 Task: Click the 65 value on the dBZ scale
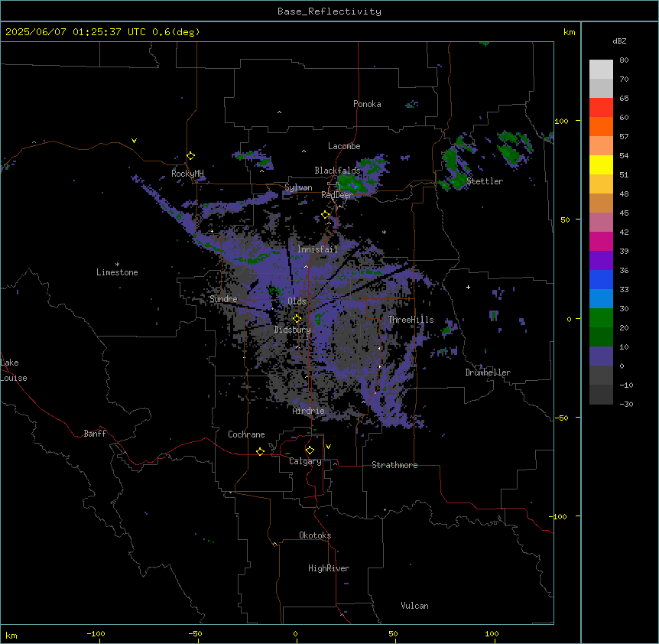point(624,99)
